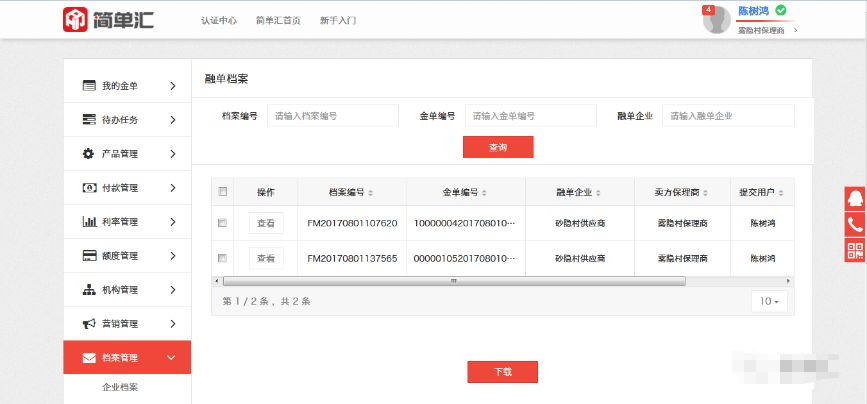
Task: Sort by 卖方保理商 column arrows
Action: 706,193
